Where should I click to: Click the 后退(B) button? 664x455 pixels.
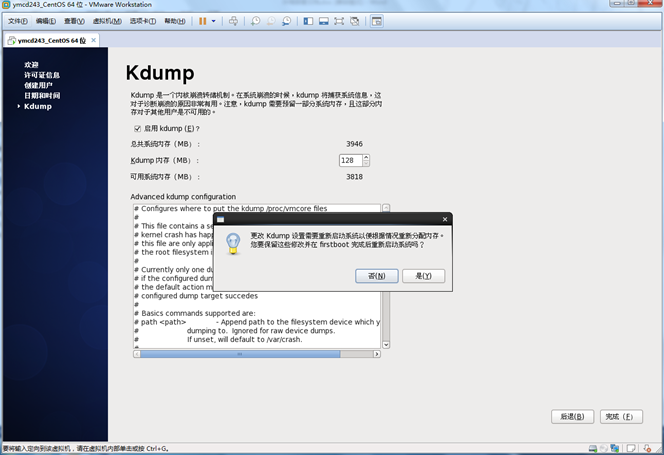coord(572,417)
